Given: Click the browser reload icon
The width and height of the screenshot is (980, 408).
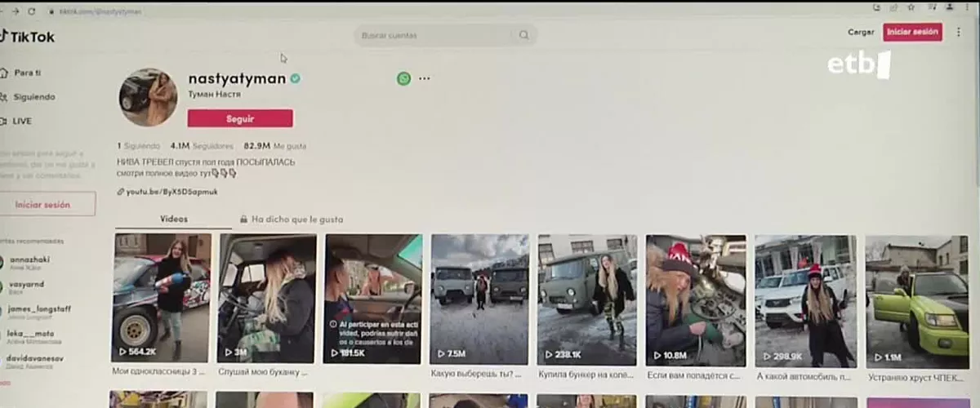Looking at the screenshot, I should pos(32,11).
